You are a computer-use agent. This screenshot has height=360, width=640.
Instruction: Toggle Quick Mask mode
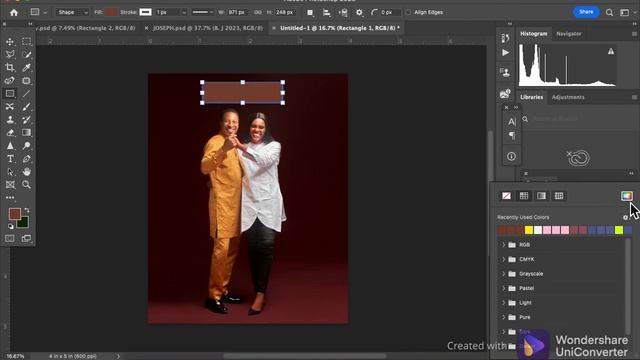[x=10, y=238]
